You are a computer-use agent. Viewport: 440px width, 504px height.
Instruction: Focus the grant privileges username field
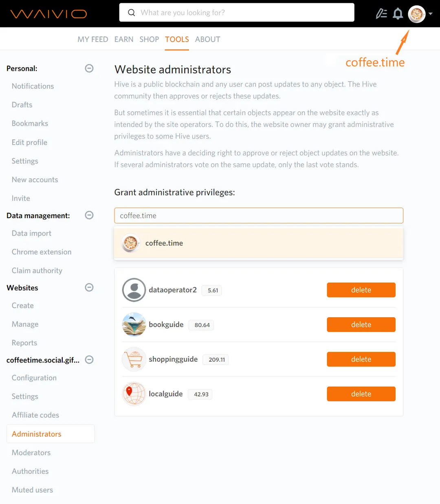(258, 216)
